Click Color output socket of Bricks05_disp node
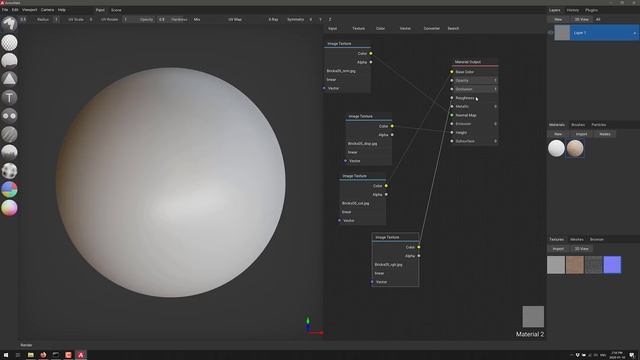Image resolution: width=640 pixels, height=360 pixels. tap(392, 126)
